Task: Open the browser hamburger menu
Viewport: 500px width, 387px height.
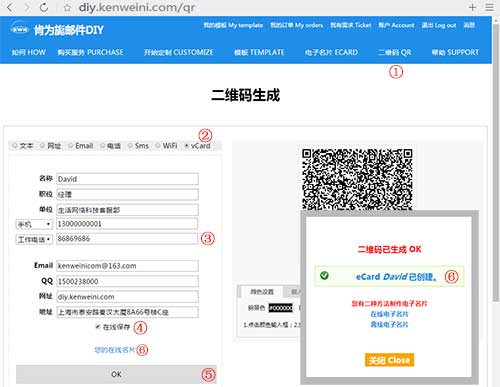Action: click(x=489, y=7)
